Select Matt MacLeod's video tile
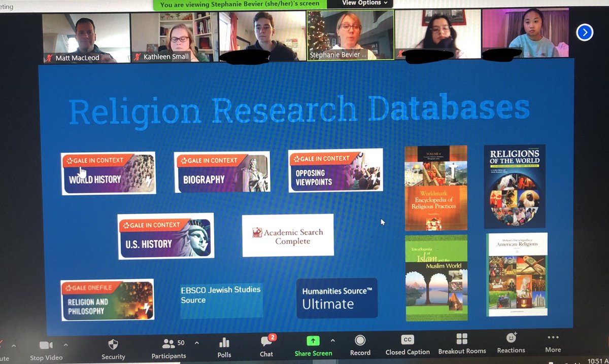This screenshot has width=609, height=364. click(86, 38)
